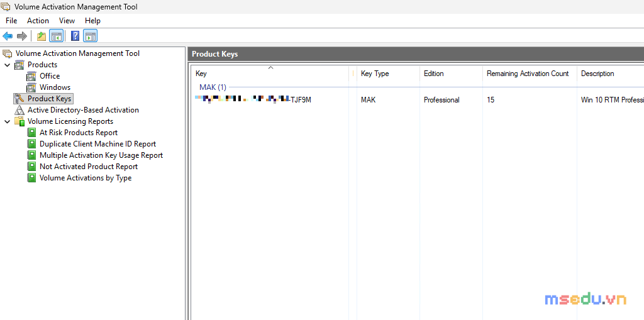
Task: Open the View menu
Action: [67, 21]
